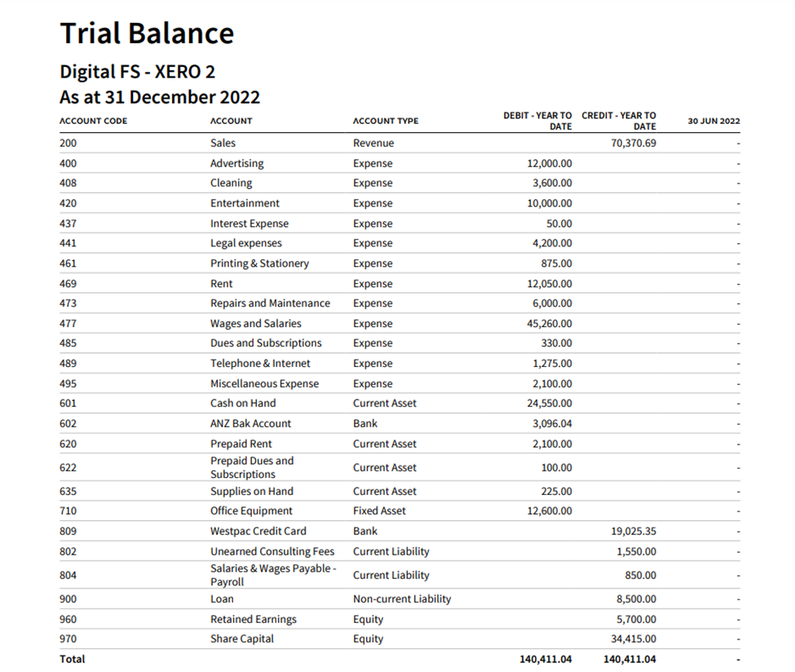
Task: Open the Advertising account entry
Action: point(236,163)
